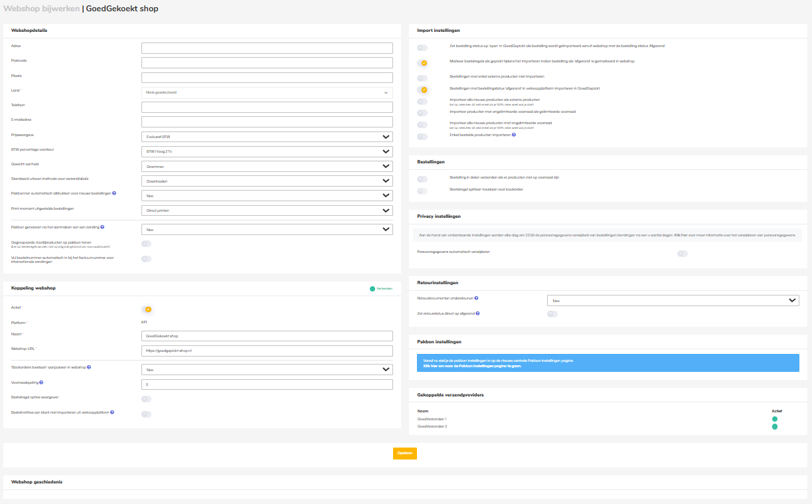
Task: Click help icon beside Retourdocumenten ondersteunen
Action: pyautogui.click(x=477, y=298)
